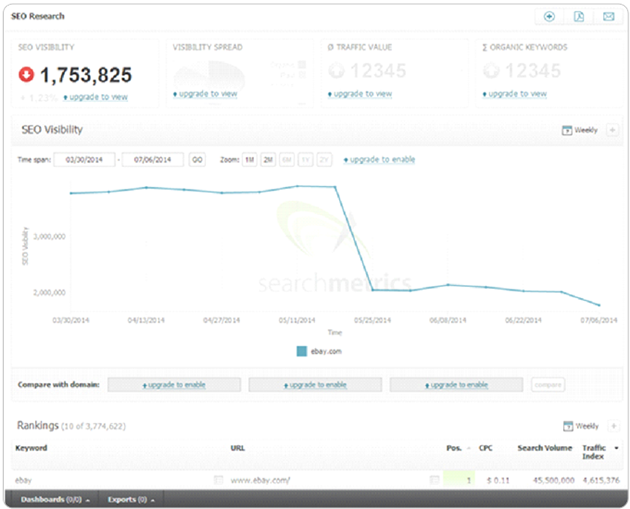Sort by Traffic Index column header

pyautogui.click(x=594, y=452)
